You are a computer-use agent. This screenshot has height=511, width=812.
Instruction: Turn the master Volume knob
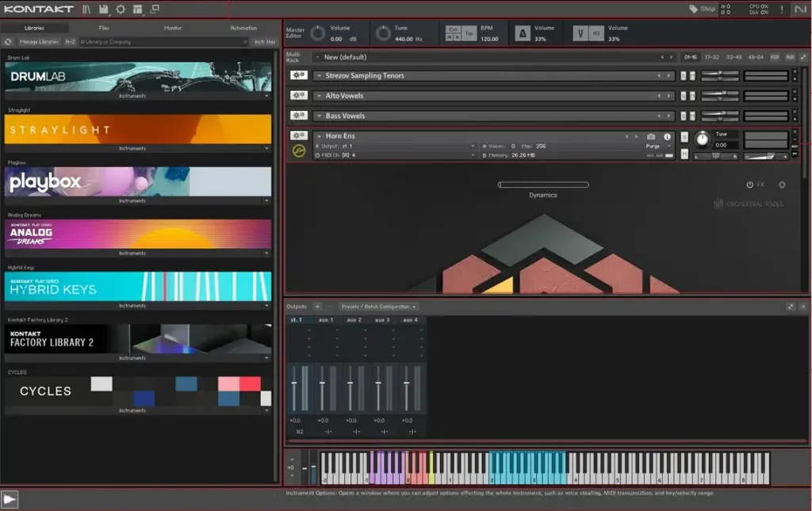[317, 33]
